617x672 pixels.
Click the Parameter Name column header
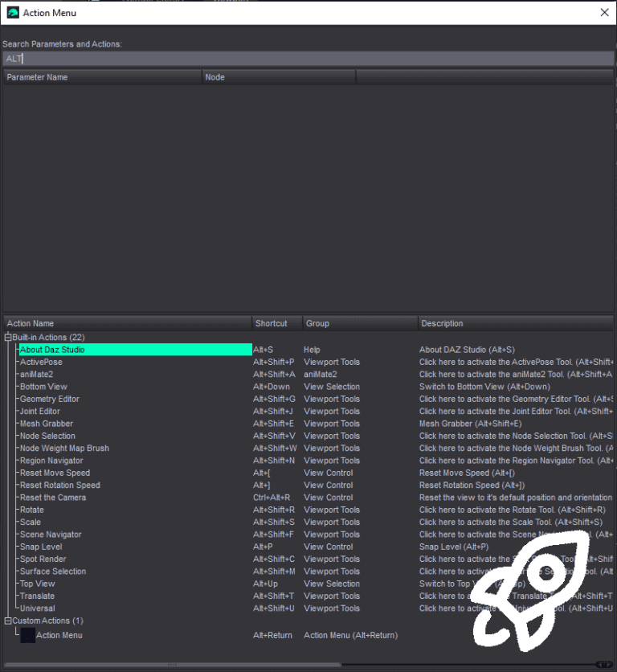pyautogui.click(x=102, y=77)
